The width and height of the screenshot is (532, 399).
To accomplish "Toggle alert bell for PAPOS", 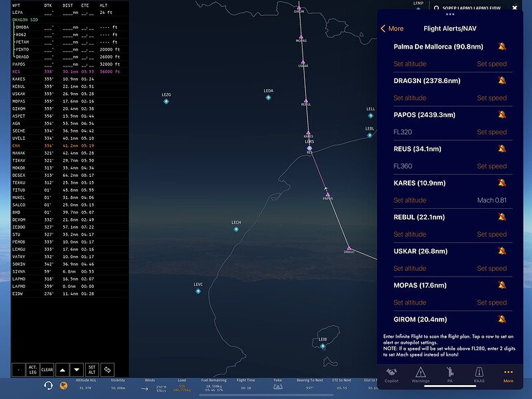I will coord(502,114).
